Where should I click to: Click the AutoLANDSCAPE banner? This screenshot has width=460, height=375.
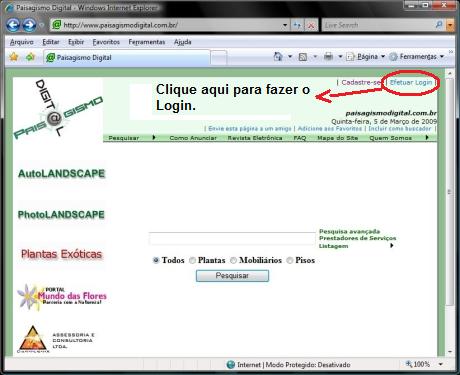[x=61, y=174]
